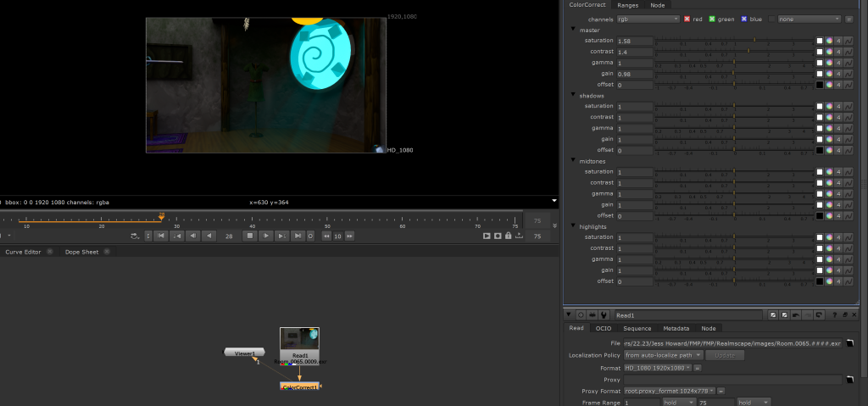Viewport: 868px width, 406px height.
Task: Open the channels rgb dropdown
Action: click(648, 19)
